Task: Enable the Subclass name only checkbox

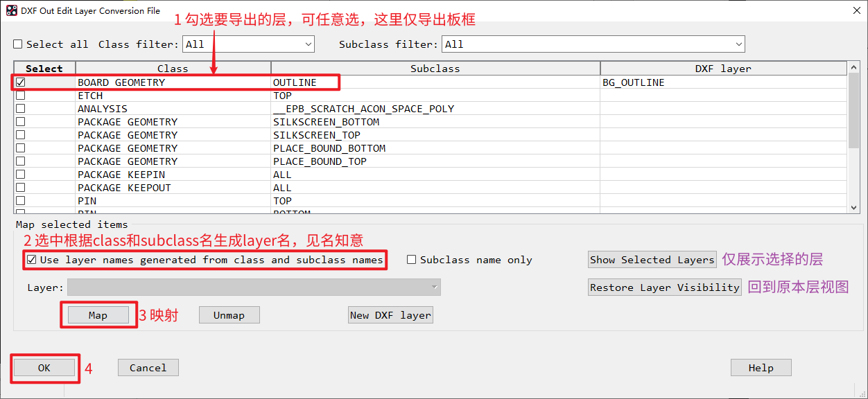Action: 412,260
